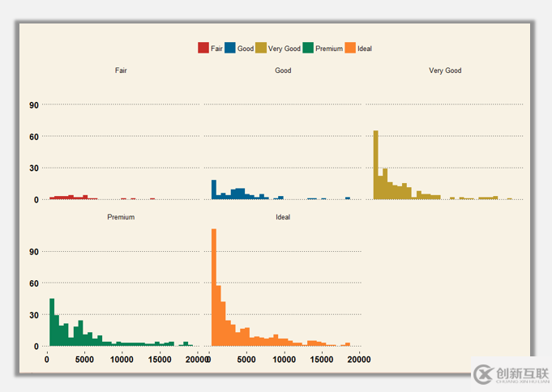Click the tallest gold bar in Very Good histogram
Image resolution: width=552 pixels, height=392 pixels.
[375, 165]
